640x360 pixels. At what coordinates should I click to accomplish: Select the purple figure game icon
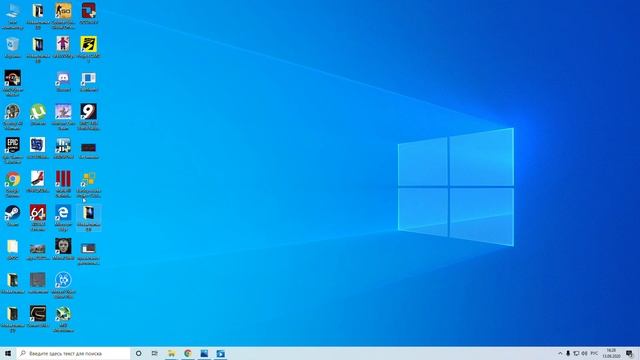pyautogui.click(x=63, y=45)
